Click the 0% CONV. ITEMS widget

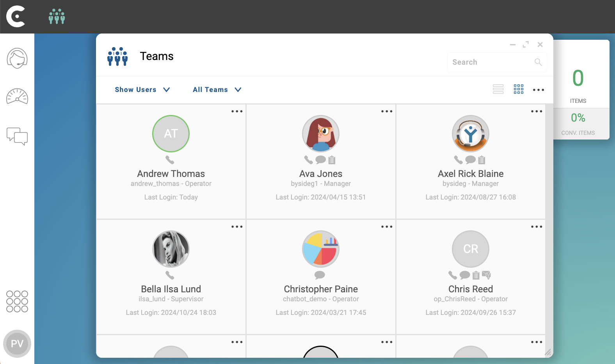(581, 124)
